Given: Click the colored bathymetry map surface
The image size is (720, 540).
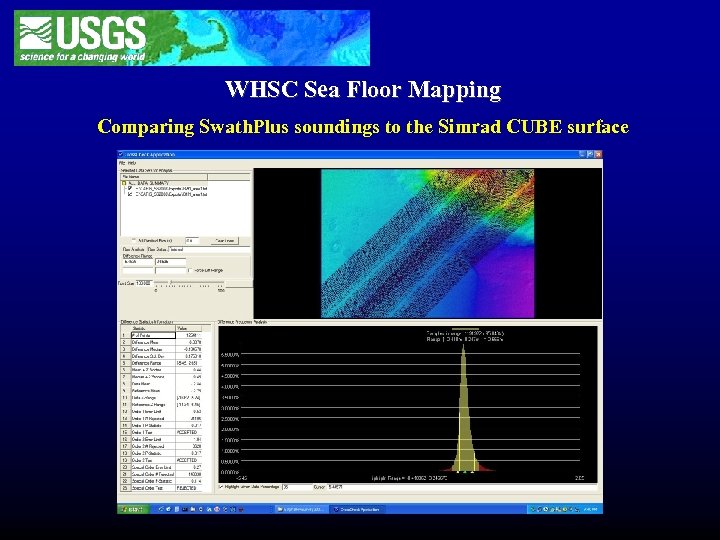Looking at the screenshot, I should (428, 243).
